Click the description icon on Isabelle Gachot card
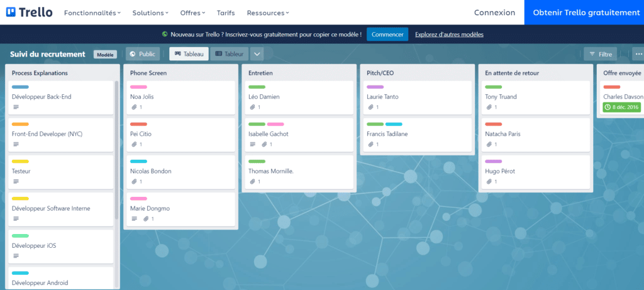Image resolution: width=644 pixels, height=290 pixels. tap(252, 145)
